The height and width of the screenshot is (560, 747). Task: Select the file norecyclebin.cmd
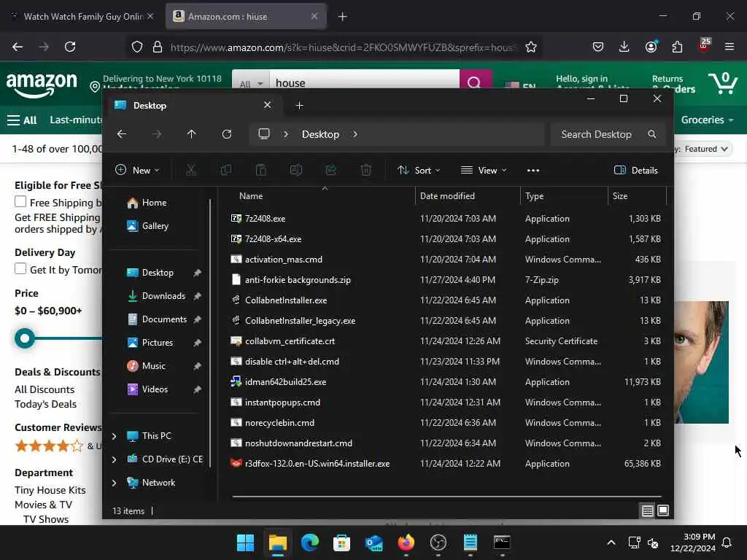(x=279, y=423)
